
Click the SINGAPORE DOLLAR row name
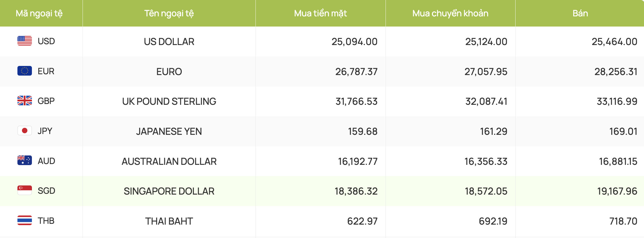[x=169, y=191]
